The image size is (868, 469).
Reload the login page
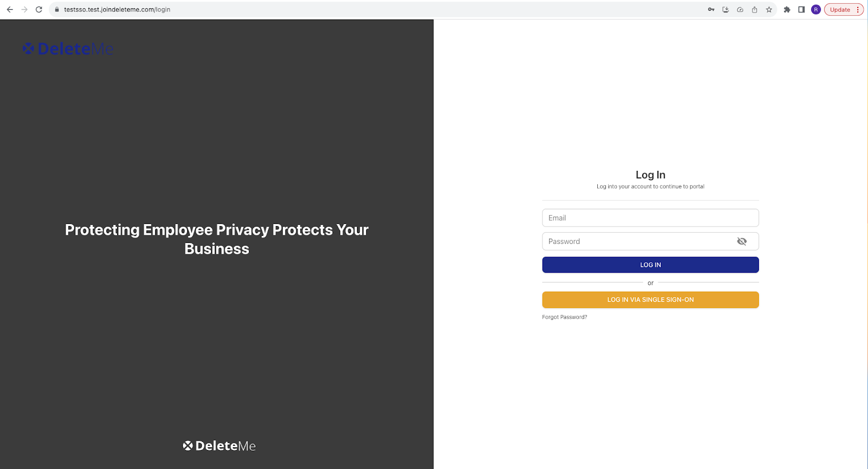tap(39, 10)
